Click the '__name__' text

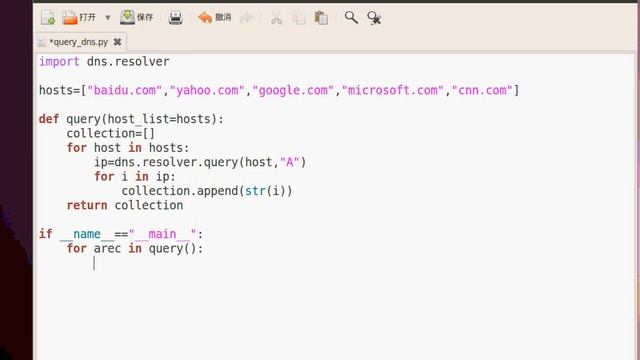[87, 234]
